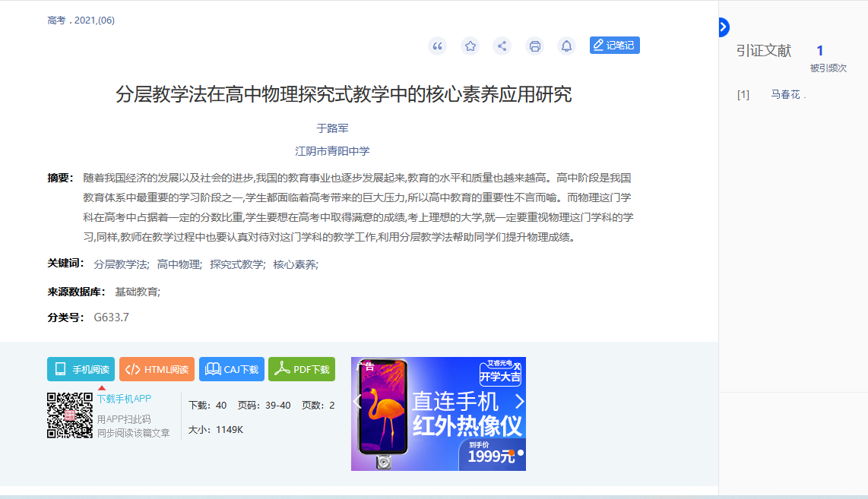
Task: Advance the ad banner with the right arrow
Action: pyautogui.click(x=519, y=401)
